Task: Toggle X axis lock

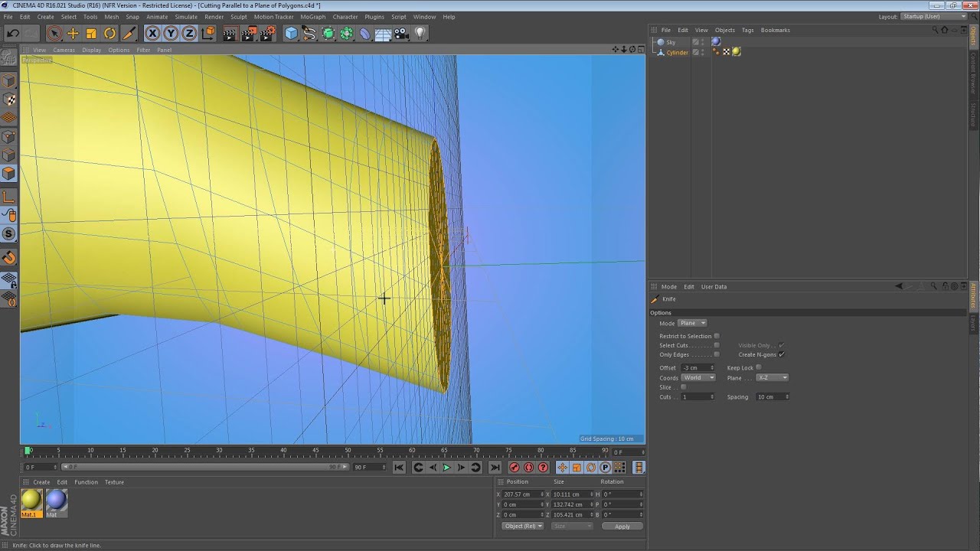Action: point(152,33)
